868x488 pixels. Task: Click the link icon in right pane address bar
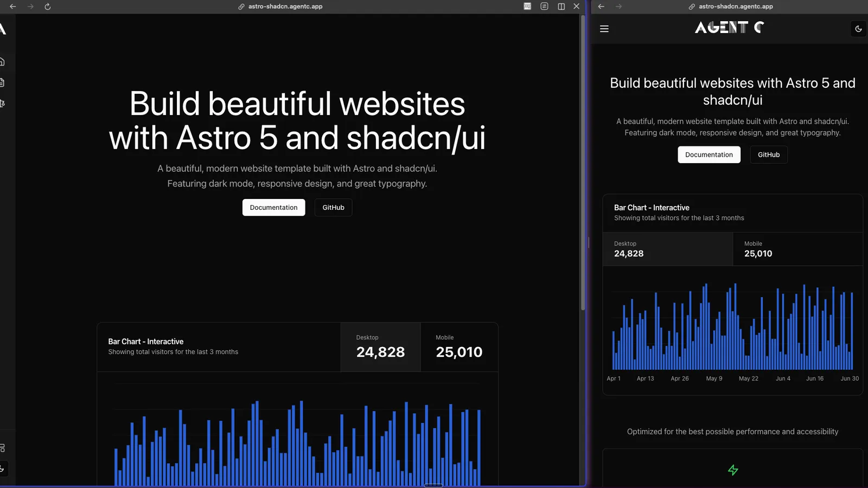tap(692, 7)
